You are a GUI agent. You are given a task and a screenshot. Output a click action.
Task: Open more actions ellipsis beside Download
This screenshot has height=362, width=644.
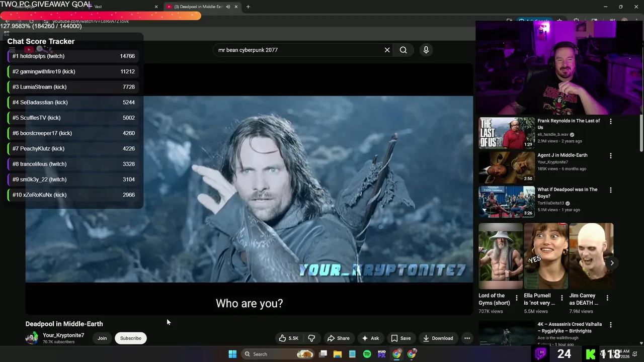467,338
